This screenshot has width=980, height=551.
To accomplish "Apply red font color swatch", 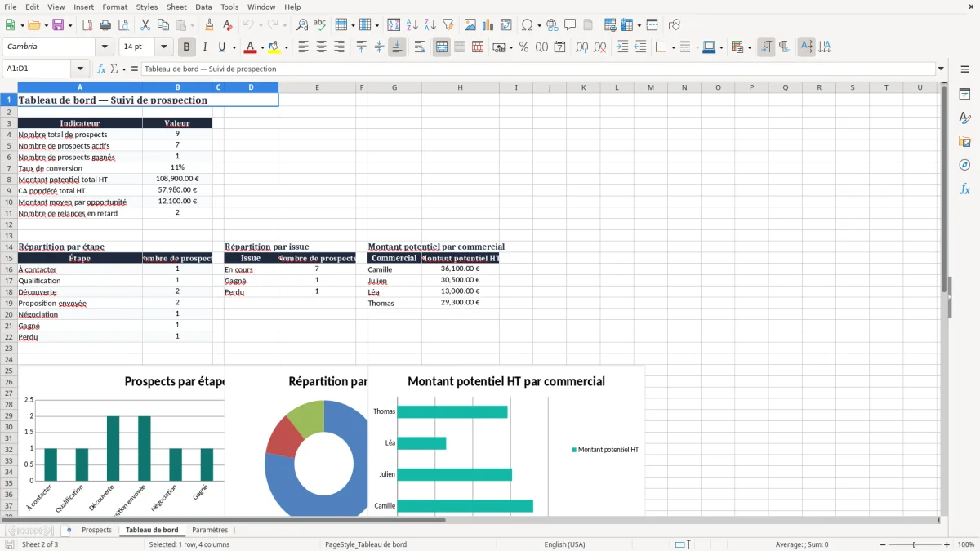I will (251, 47).
